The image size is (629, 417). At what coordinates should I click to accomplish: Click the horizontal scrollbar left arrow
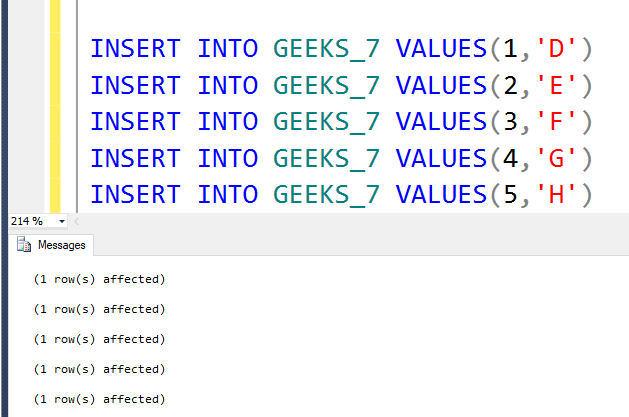pos(77,221)
